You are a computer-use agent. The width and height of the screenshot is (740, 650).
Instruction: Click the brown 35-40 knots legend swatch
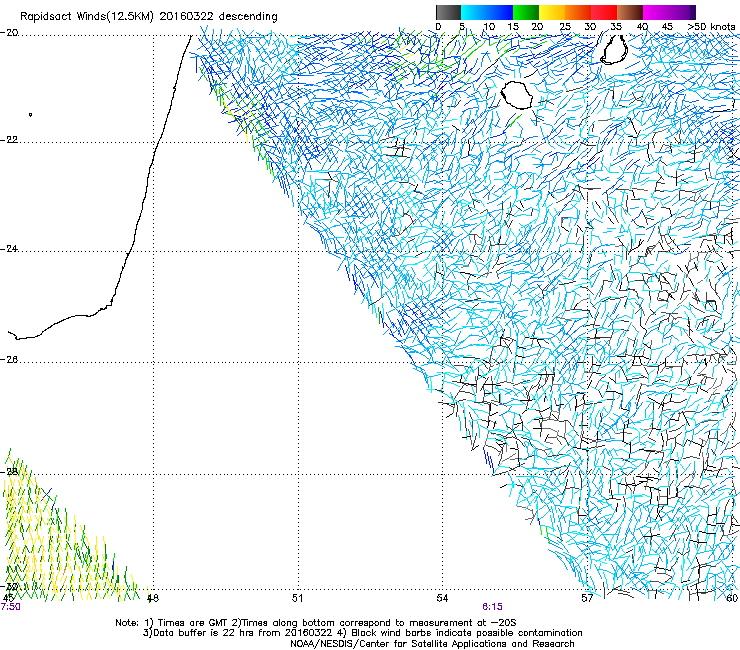630,12
